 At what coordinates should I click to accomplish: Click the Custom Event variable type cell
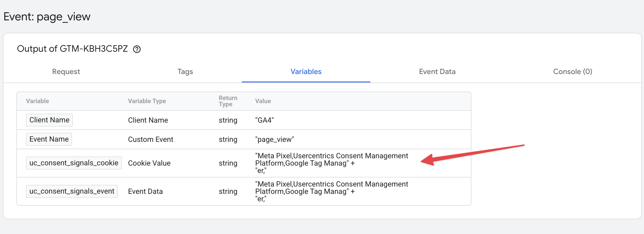coord(151,139)
